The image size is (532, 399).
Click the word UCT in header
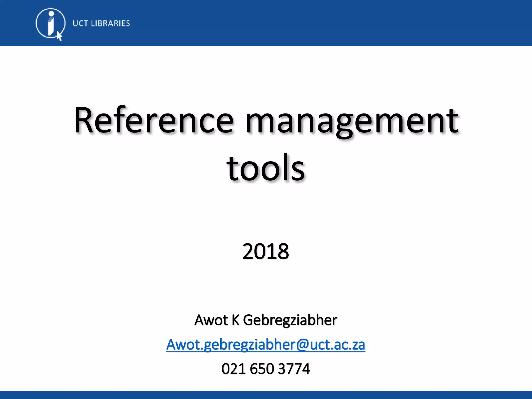click(80, 23)
